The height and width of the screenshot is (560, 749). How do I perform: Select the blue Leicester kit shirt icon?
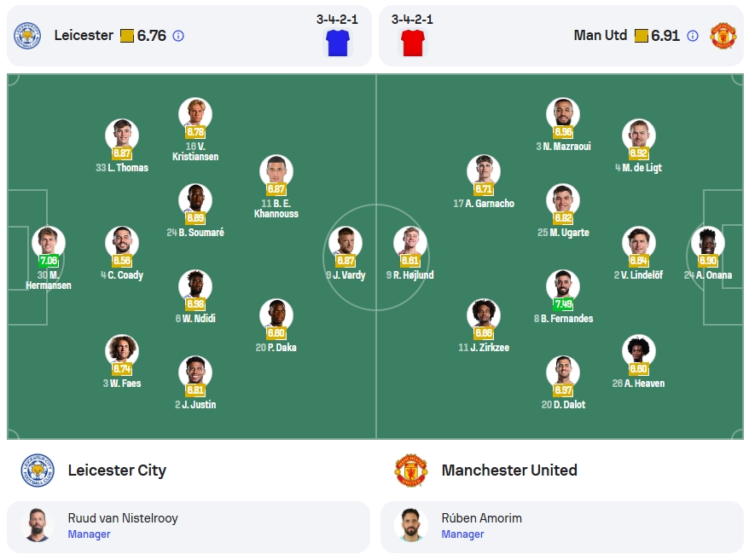pyautogui.click(x=338, y=43)
